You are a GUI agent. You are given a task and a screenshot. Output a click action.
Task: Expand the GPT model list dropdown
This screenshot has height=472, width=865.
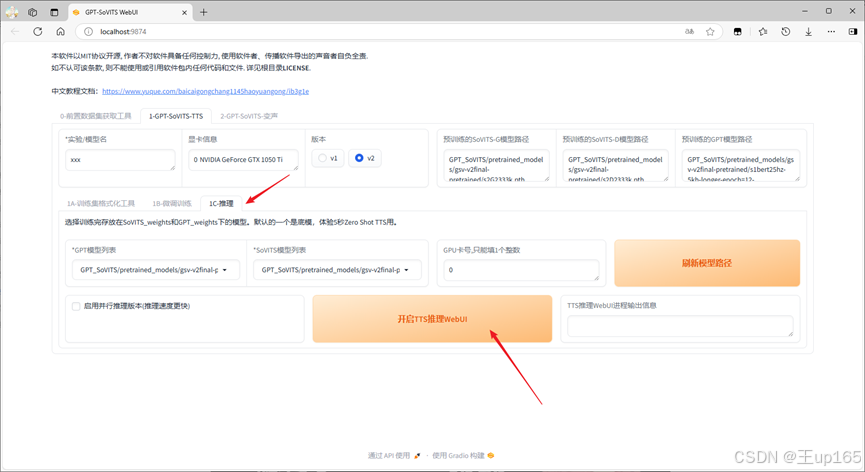click(x=156, y=270)
